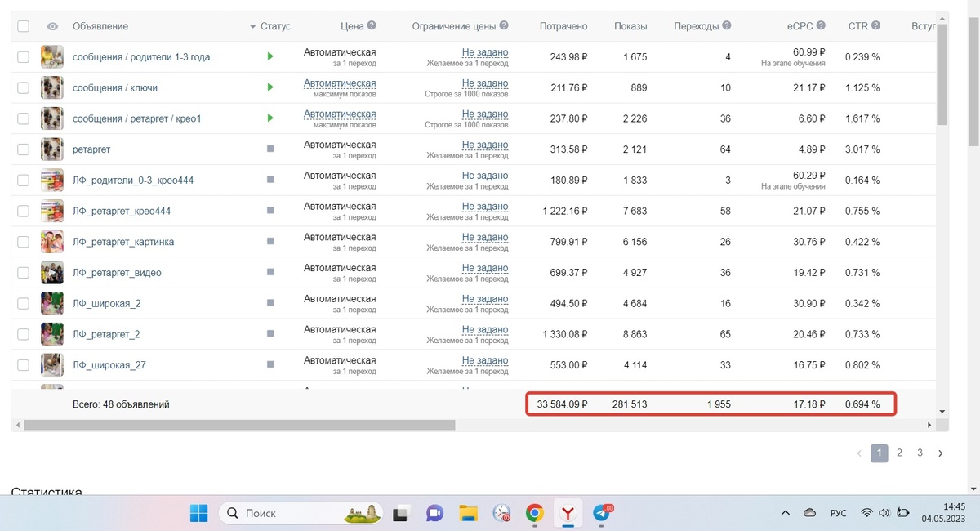Switch to Yandex Browser in taskbar
980x531 pixels.
[568, 513]
